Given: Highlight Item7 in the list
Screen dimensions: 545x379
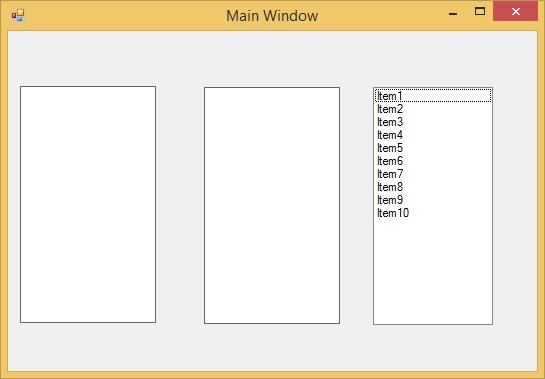Looking at the screenshot, I should (433, 174).
